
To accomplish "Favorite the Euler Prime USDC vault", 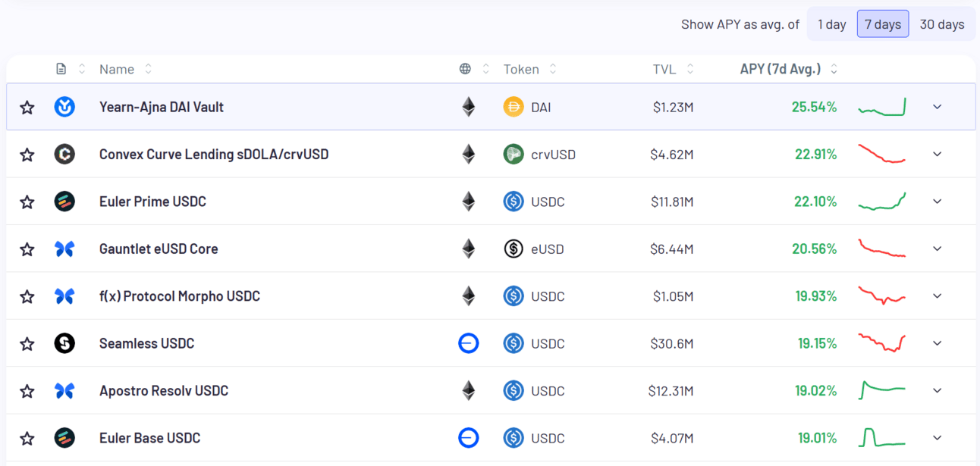I will pyautogui.click(x=27, y=202).
